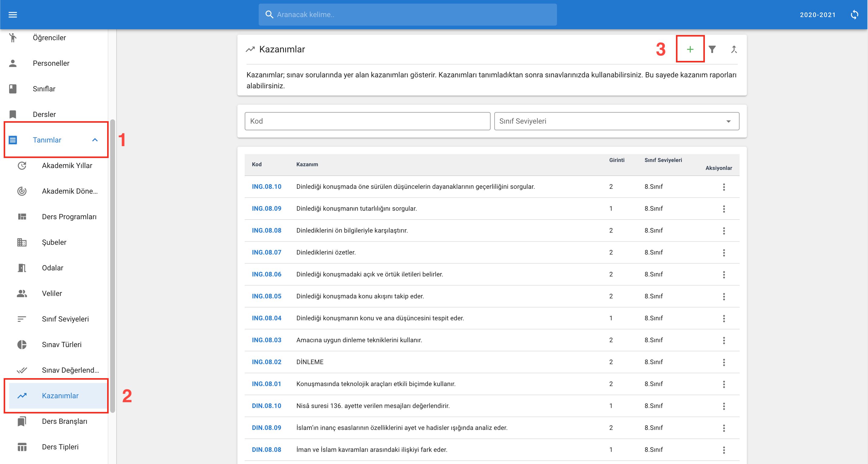Screen dimensions: 868x464
Task: Click the Sınıflar book icon
Action: [13, 89]
